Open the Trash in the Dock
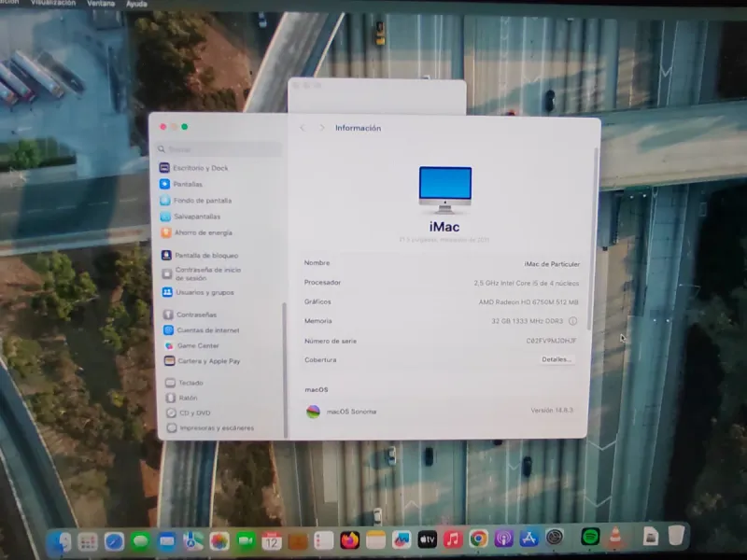Screen dimensions: 747x560 click(676, 535)
